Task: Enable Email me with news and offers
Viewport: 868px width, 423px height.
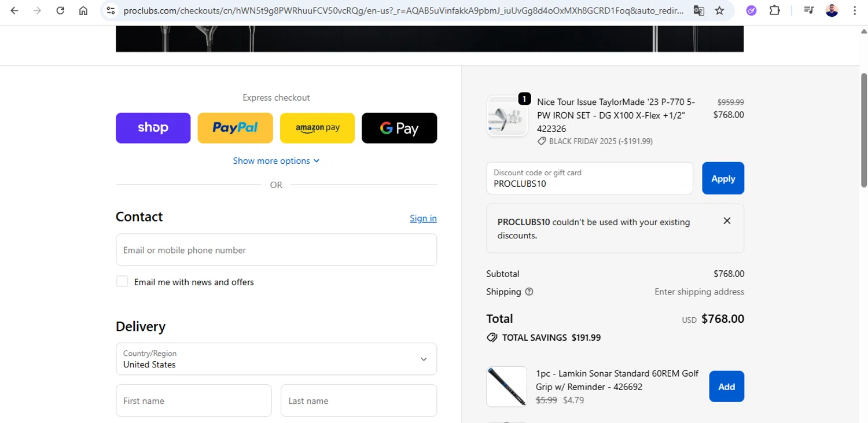Action: click(122, 282)
